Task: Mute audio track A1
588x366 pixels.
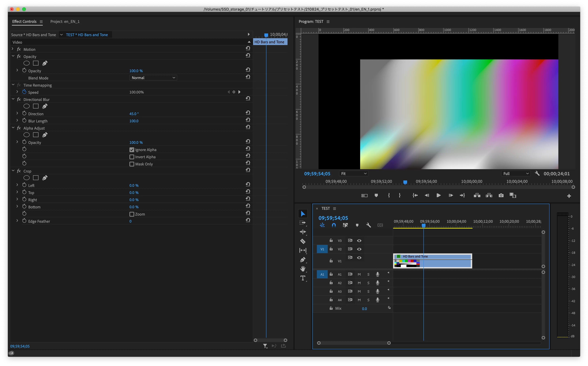Action: click(359, 274)
